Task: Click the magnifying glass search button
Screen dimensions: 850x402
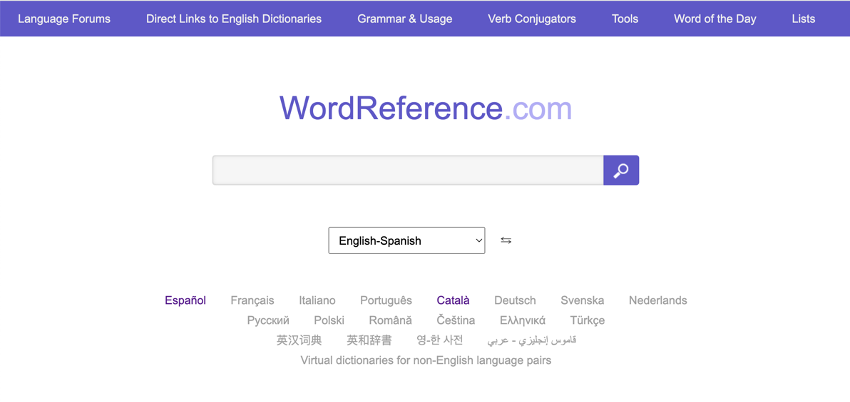Action: coord(621,170)
